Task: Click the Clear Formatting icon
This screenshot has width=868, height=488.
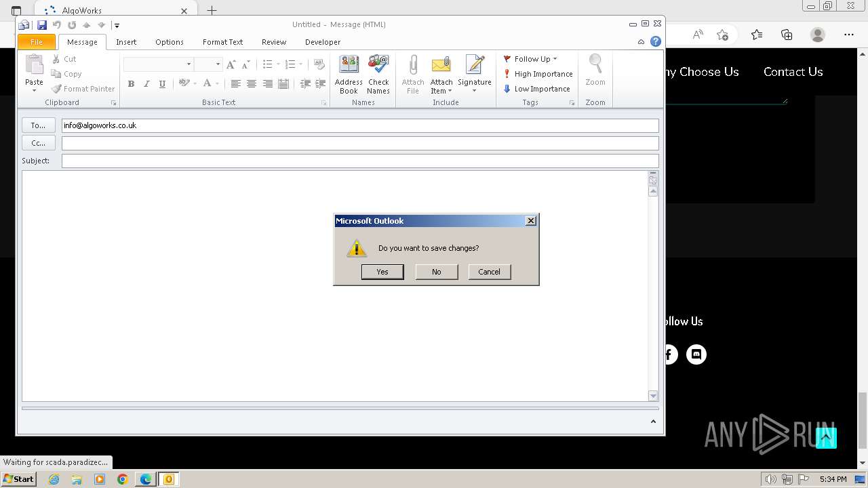Action: (319, 64)
